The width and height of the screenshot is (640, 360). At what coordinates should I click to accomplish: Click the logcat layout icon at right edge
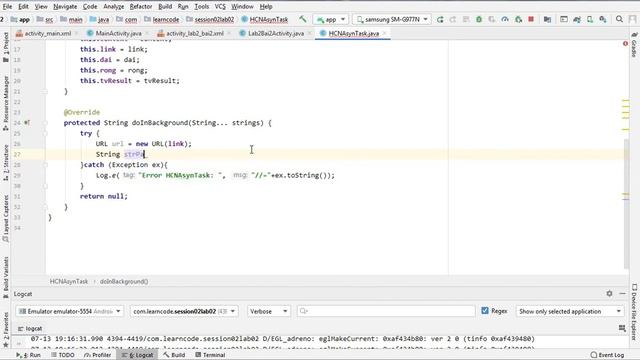click(x=622, y=328)
